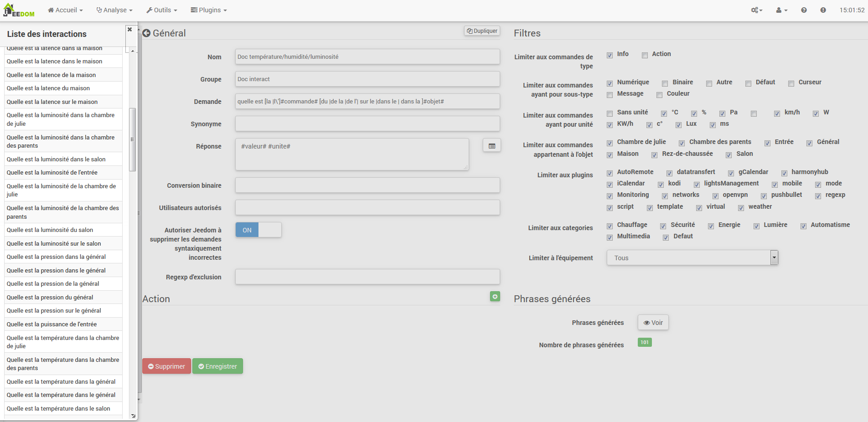The width and height of the screenshot is (868, 422).
Task: Open the Accueil menu
Action: [65, 10]
